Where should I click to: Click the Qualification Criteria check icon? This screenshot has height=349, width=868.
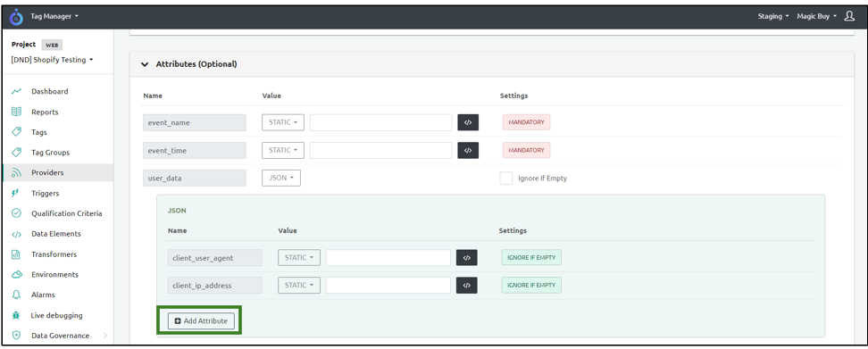[x=17, y=213]
